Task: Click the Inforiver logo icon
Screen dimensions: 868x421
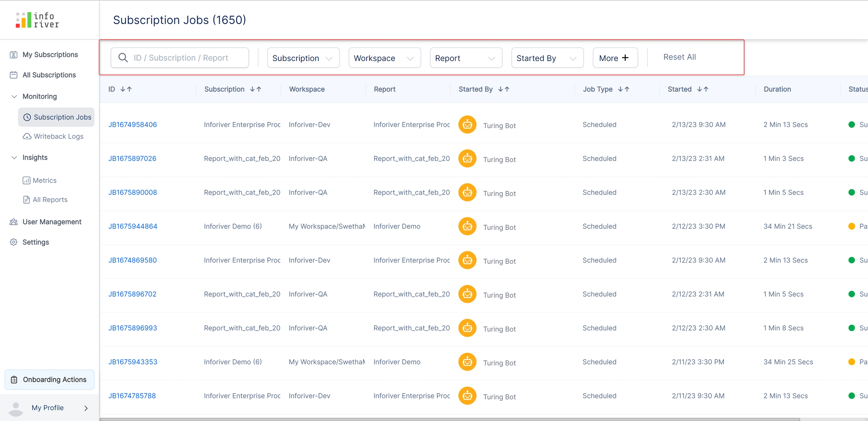Action: click(23, 20)
